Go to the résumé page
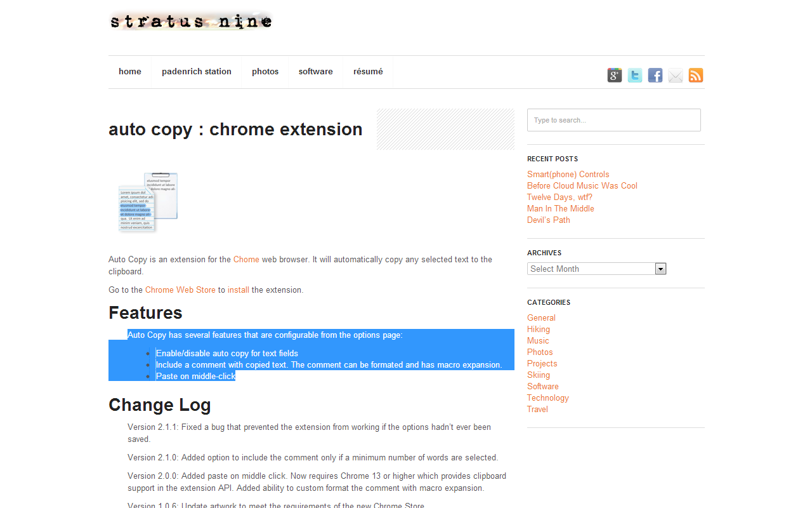 pos(368,72)
